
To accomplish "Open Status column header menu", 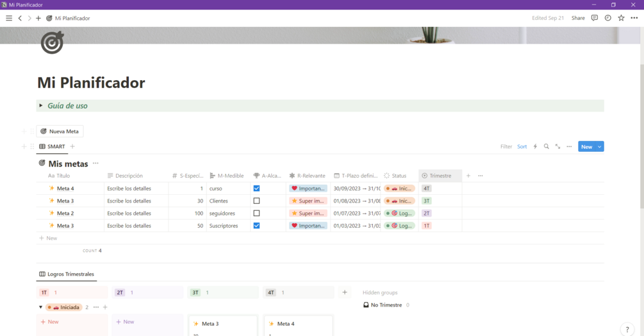I will click(400, 176).
